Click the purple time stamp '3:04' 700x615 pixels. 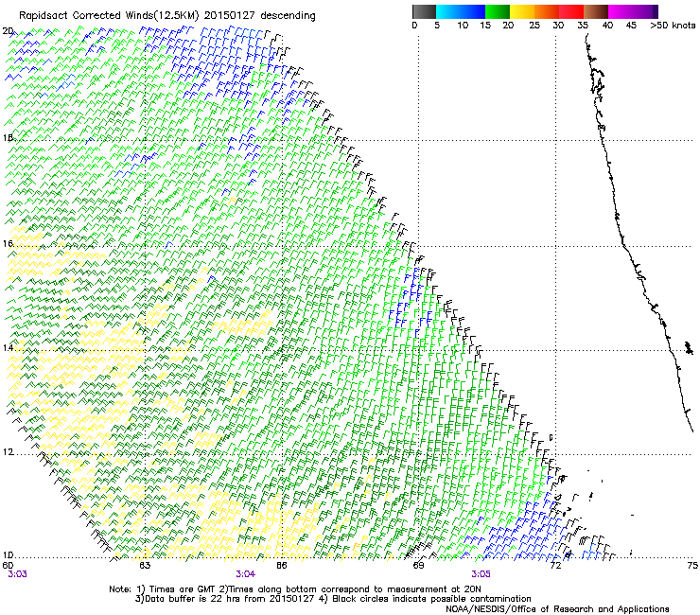tap(246, 574)
